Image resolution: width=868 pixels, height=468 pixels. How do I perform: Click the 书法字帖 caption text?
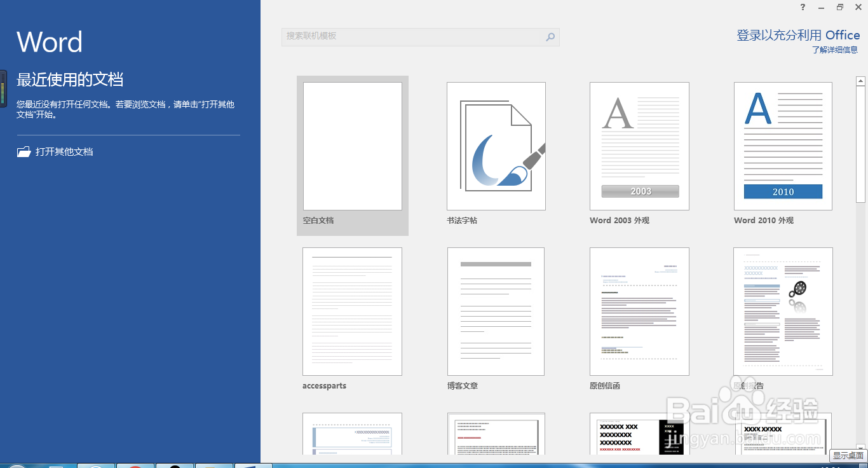tap(462, 221)
